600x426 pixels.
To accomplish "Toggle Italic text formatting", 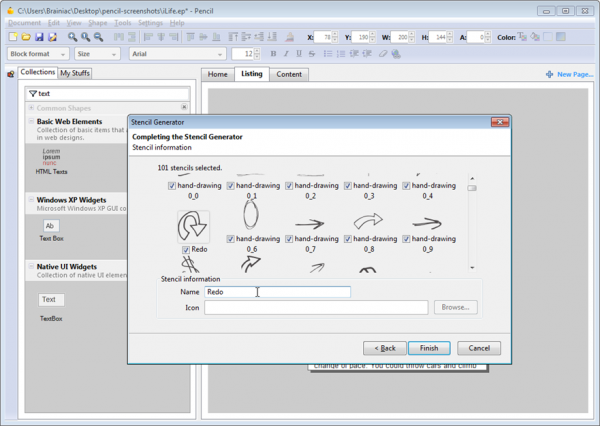I will [286, 54].
